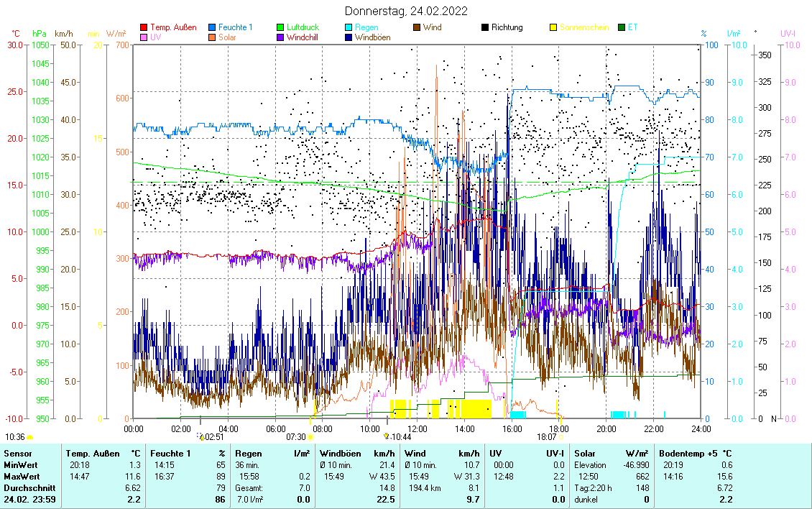The image size is (812, 509).
Task: Click the pink UV legend marker
Action: [144, 37]
